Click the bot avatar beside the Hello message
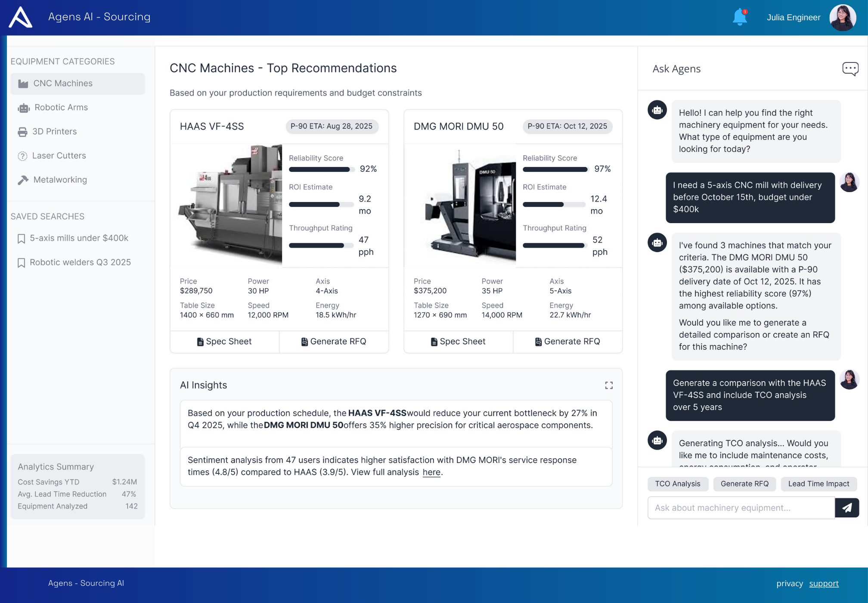This screenshot has height=603, width=868. coord(657,110)
